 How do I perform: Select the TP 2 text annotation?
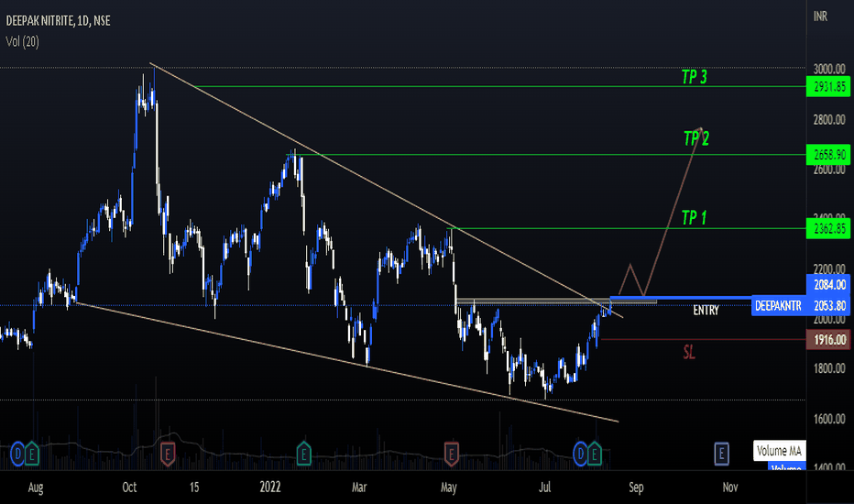point(696,138)
